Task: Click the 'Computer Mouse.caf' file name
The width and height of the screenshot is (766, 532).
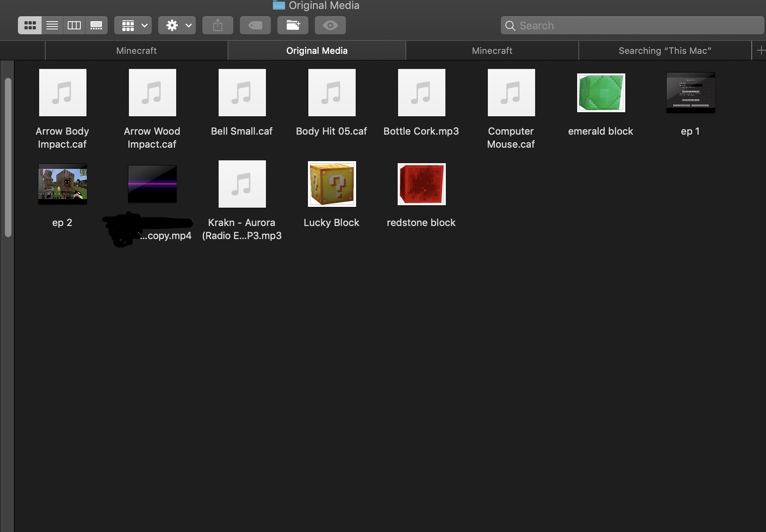Action: [x=511, y=137]
